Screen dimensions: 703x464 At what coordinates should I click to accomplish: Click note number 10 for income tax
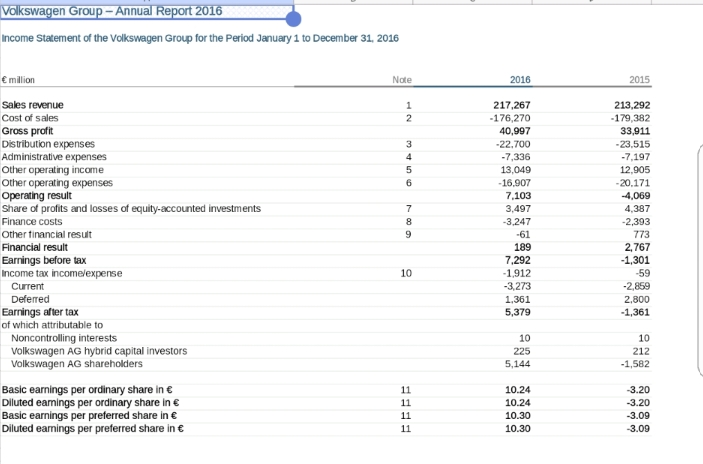point(406,273)
